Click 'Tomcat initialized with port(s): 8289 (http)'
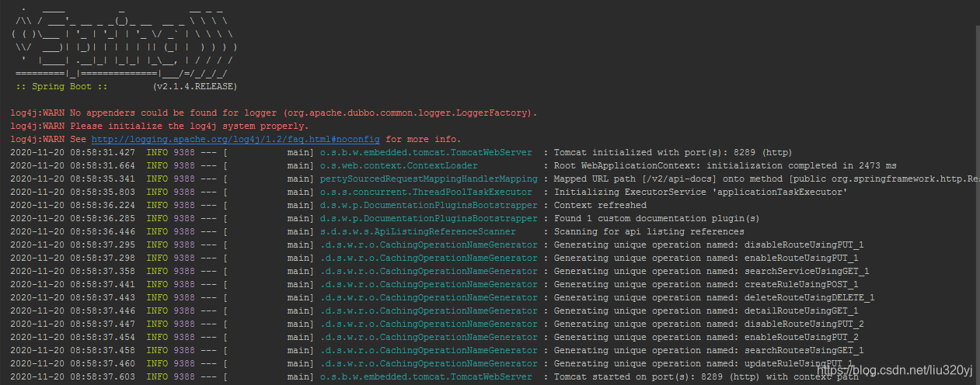980x385 pixels. pos(673,152)
